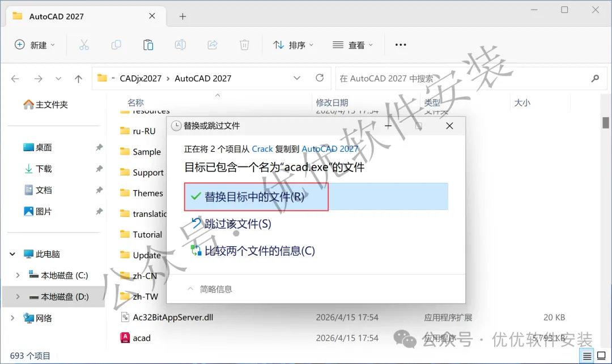Choose 比较两个文件的信息(C)
The height and width of the screenshot is (364, 612).
pos(253,251)
